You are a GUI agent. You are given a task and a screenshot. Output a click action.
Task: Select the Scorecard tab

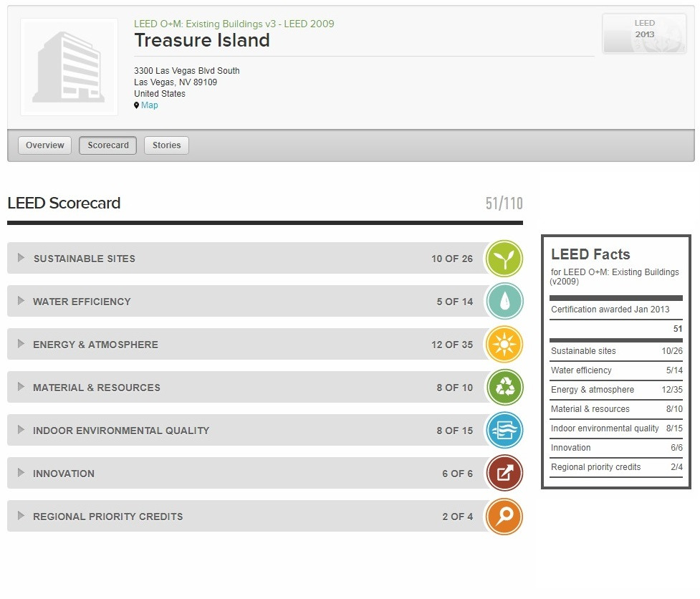point(108,145)
